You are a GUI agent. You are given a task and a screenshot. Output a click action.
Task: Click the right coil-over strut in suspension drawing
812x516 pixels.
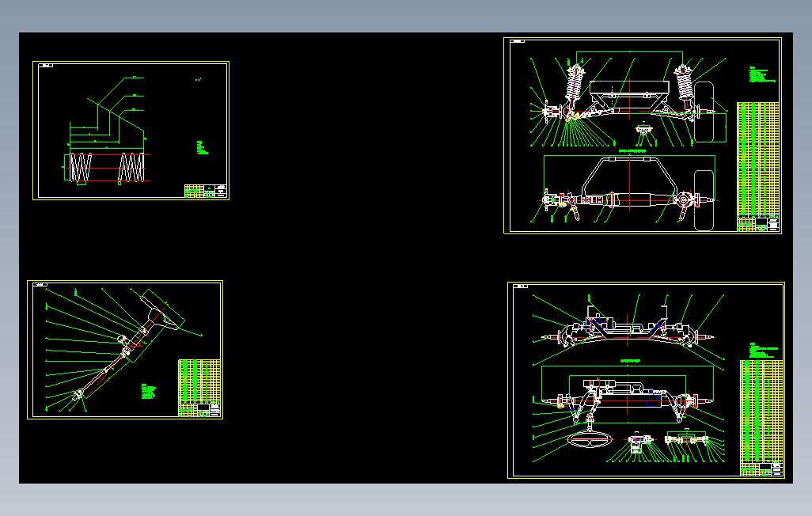click(685, 84)
